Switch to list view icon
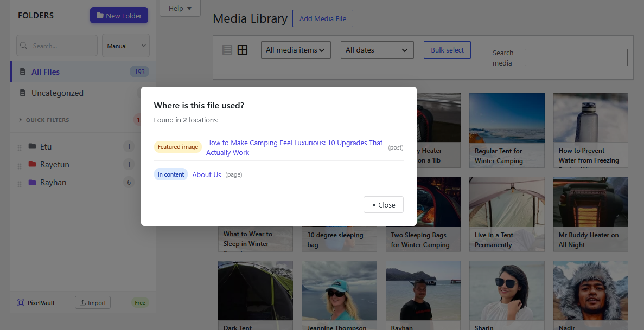This screenshot has height=330, width=644. (x=227, y=50)
